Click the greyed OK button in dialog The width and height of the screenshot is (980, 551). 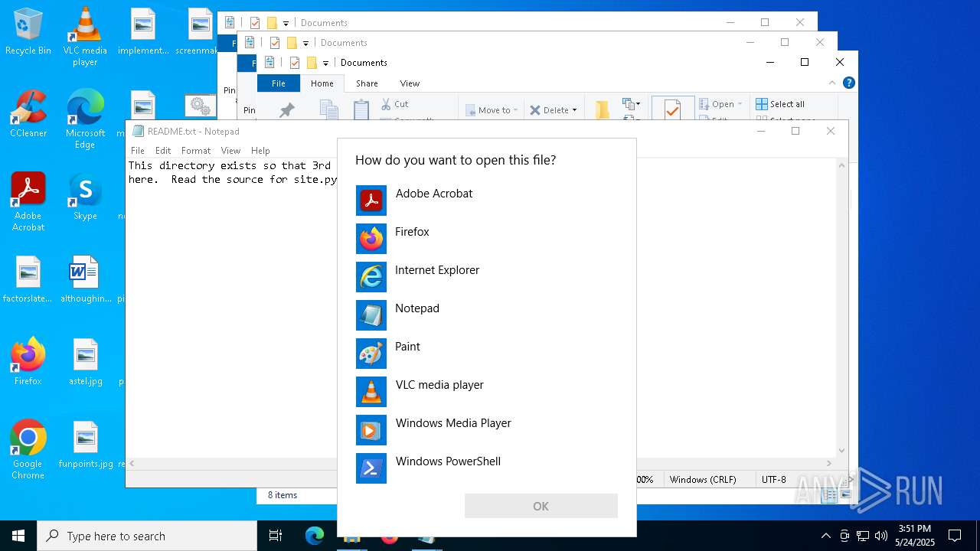[541, 506]
